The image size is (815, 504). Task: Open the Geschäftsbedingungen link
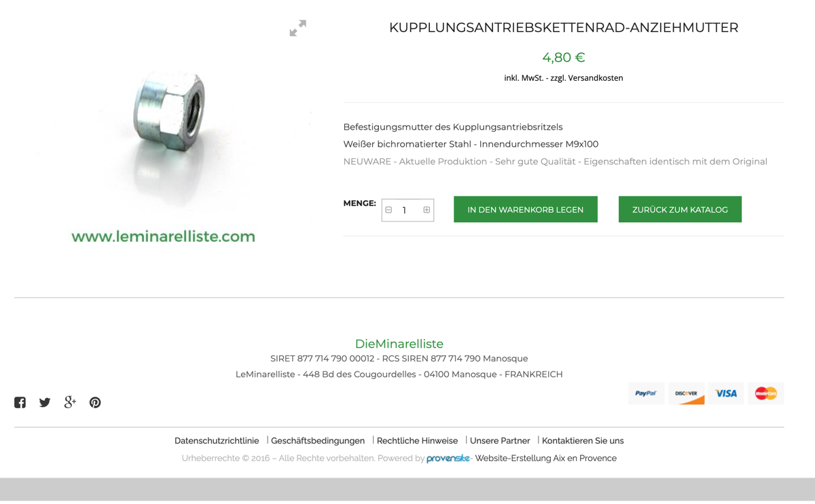[318, 441]
